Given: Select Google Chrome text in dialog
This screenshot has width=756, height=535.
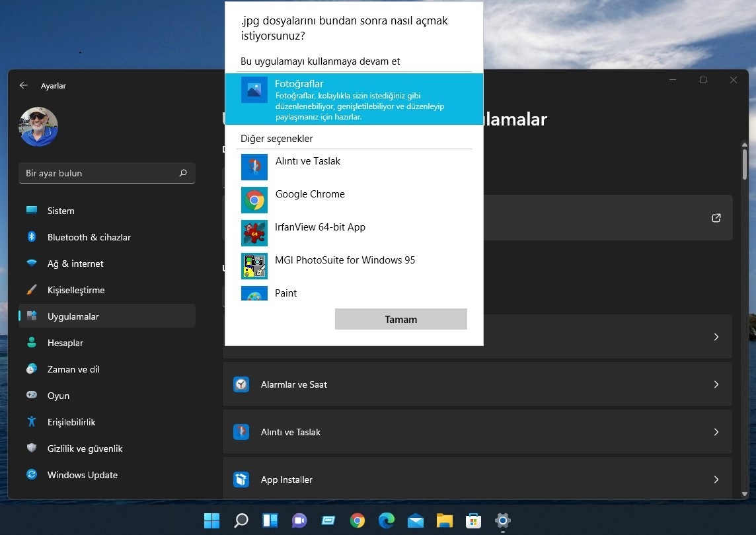Looking at the screenshot, I should click(x=310, y=194).
